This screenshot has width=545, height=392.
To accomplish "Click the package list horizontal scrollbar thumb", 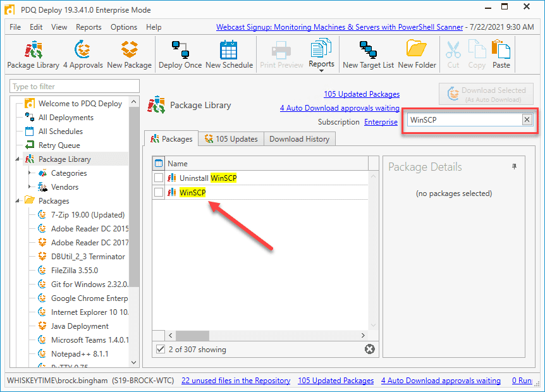I will tap(192, 335).
